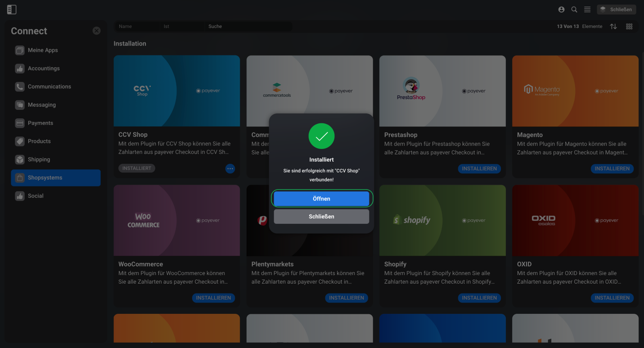The width and height of the screenshot is (644, 348).
Task: Open the PrestaShop card thumbnail
Action: [x=442, y=91]
